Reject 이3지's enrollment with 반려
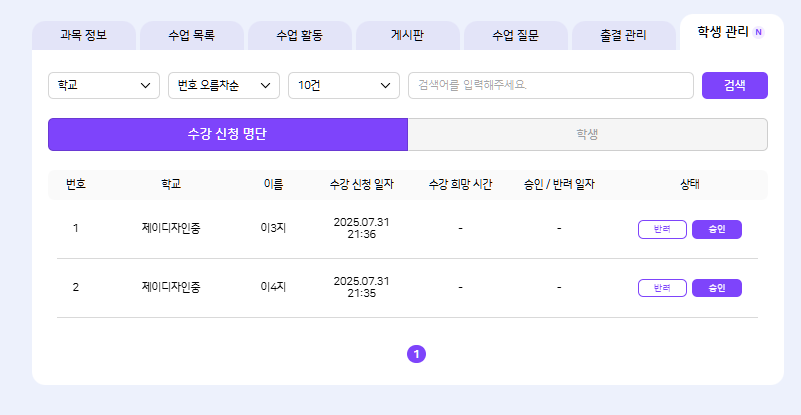The height and width of the screenshot is (415, 801). point(662,229)
